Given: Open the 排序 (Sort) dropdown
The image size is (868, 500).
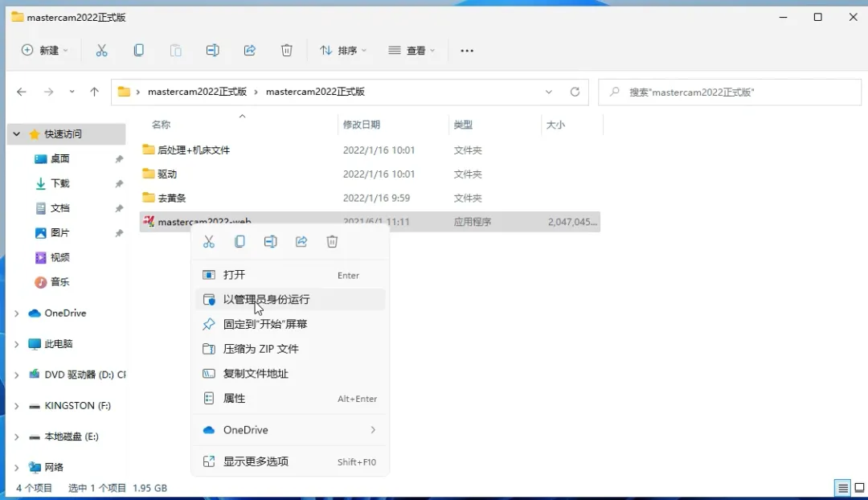Looking at the screenshot, I should [342, 51].
